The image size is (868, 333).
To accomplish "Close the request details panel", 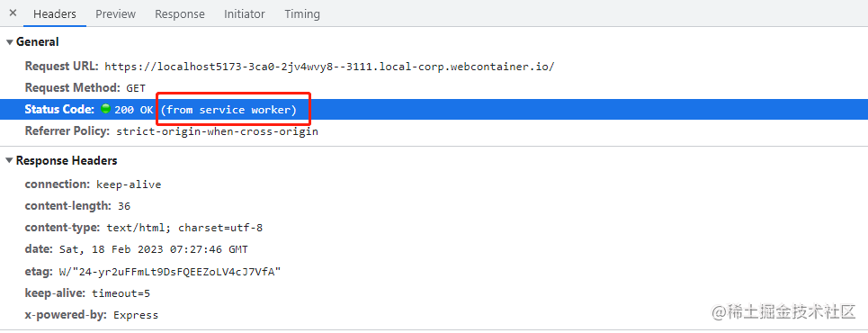I will pos(13,13).
